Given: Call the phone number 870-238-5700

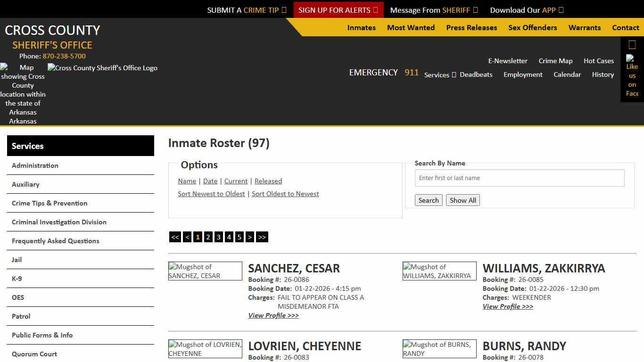Looking at the screenshot, I should point(64,56).
